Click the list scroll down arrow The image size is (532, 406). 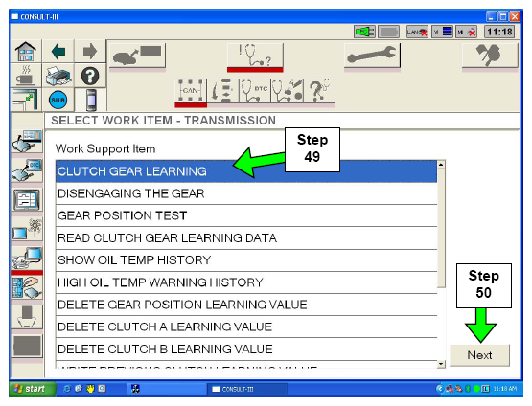[x=441, y=364]
